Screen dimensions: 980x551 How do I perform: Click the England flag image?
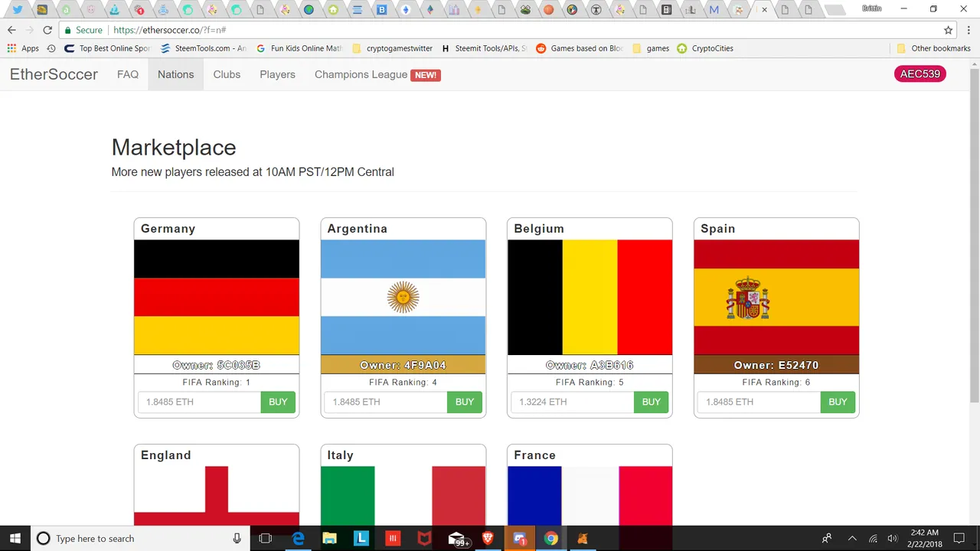point(217,496)
